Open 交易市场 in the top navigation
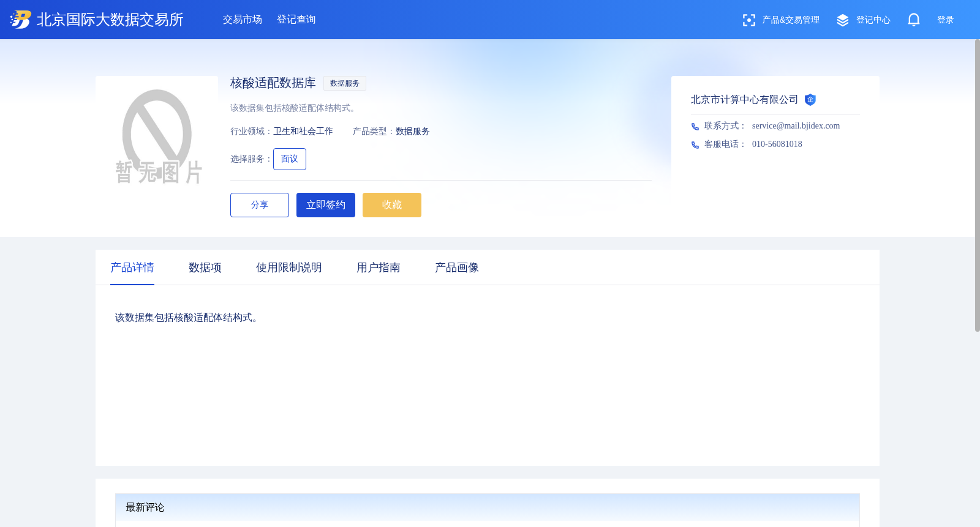 pos(243,20)
